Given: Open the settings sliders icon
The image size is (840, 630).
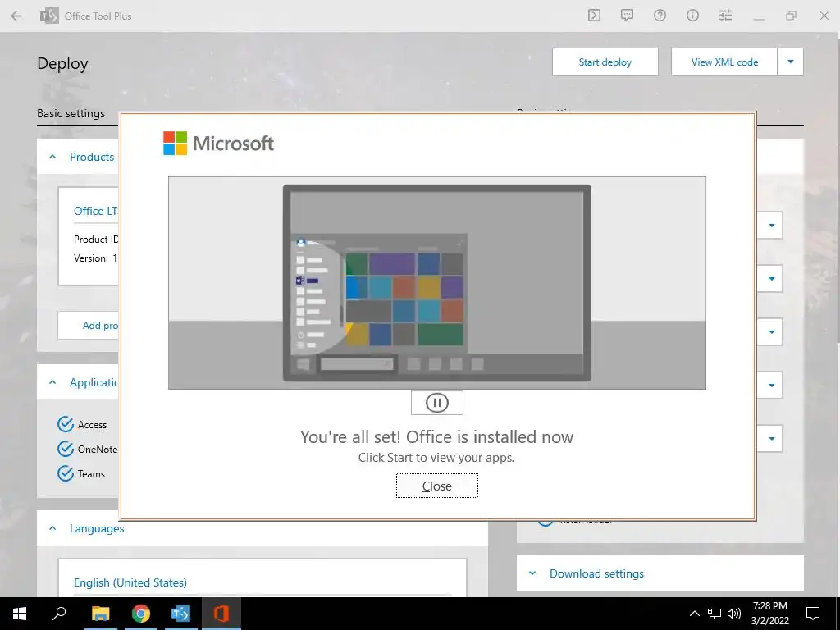Looking at the screenshot, I should (725, 16).
